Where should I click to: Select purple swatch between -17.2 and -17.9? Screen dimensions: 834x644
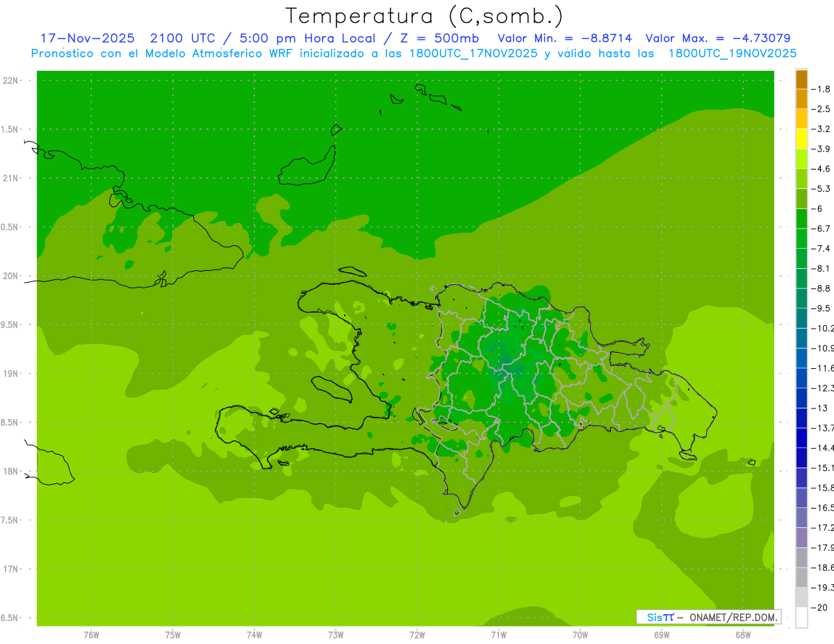801,538
